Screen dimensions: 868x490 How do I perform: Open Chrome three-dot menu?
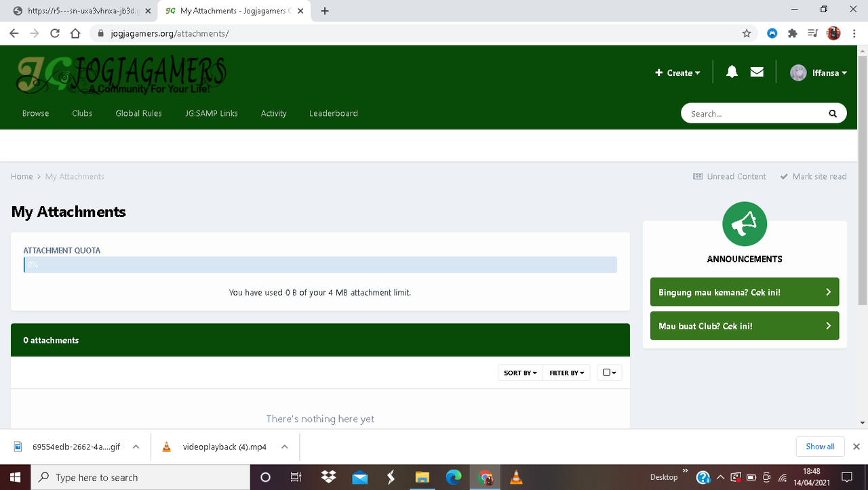854,33
